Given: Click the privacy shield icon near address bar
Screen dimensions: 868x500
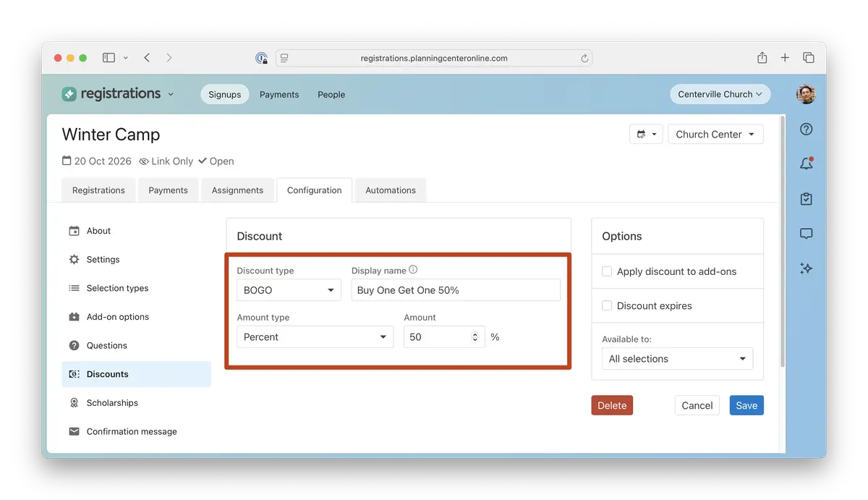Looking at the screenshot, I should (262, 59).
